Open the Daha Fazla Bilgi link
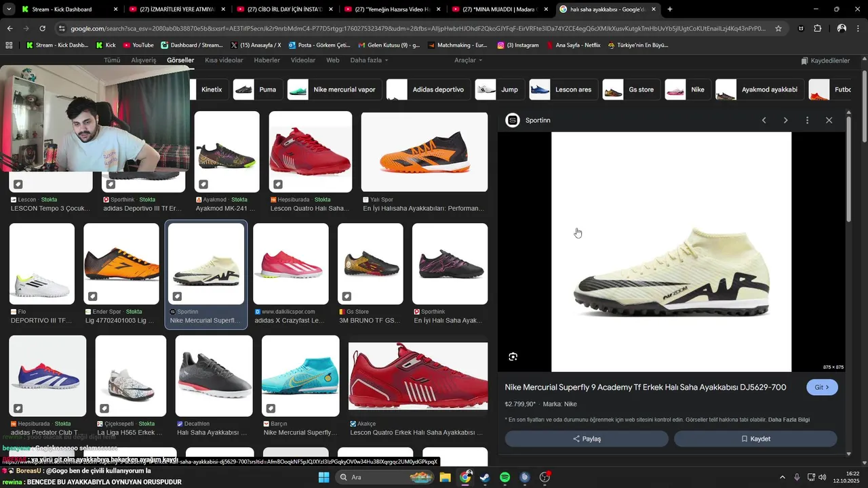868x488 pixels. [x=789, y=420]
